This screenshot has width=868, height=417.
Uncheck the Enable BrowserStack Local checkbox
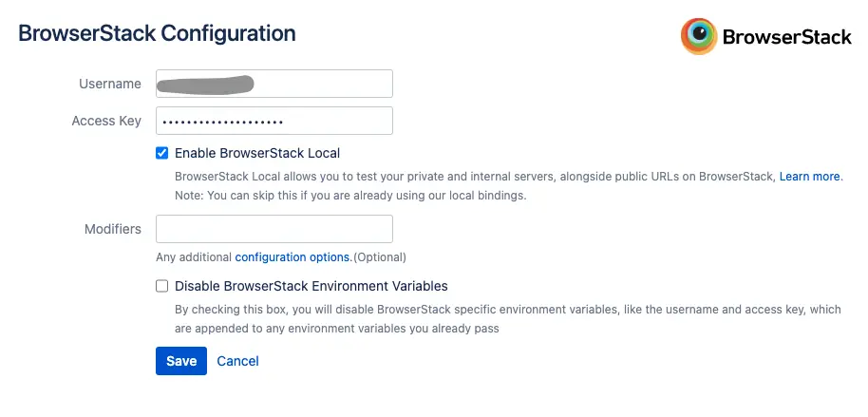[162, 153]
